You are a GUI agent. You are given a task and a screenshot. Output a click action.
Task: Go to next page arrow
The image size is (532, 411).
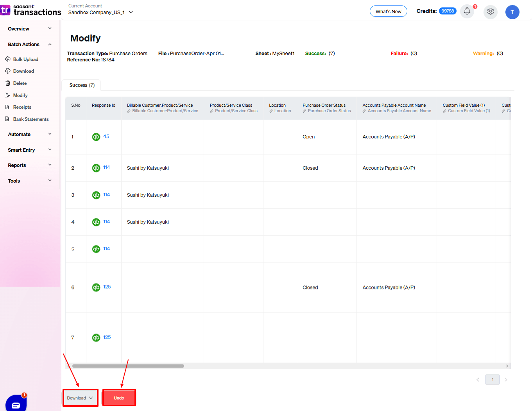[x=506, y=380]
